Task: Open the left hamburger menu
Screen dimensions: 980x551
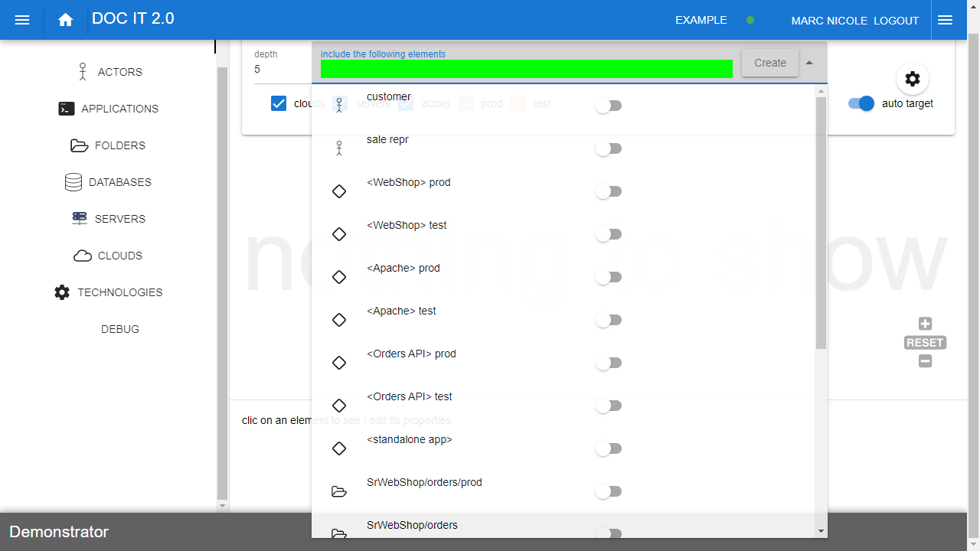Action: (x=22, y=20)
